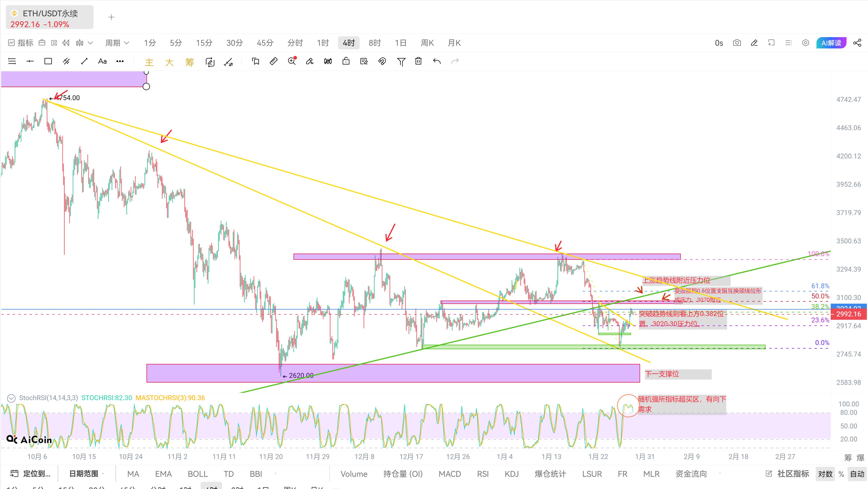Click the purple rectangle at top left
This screenshot has height=489, width=868.
pyautogui.click(x=74, y=79)
